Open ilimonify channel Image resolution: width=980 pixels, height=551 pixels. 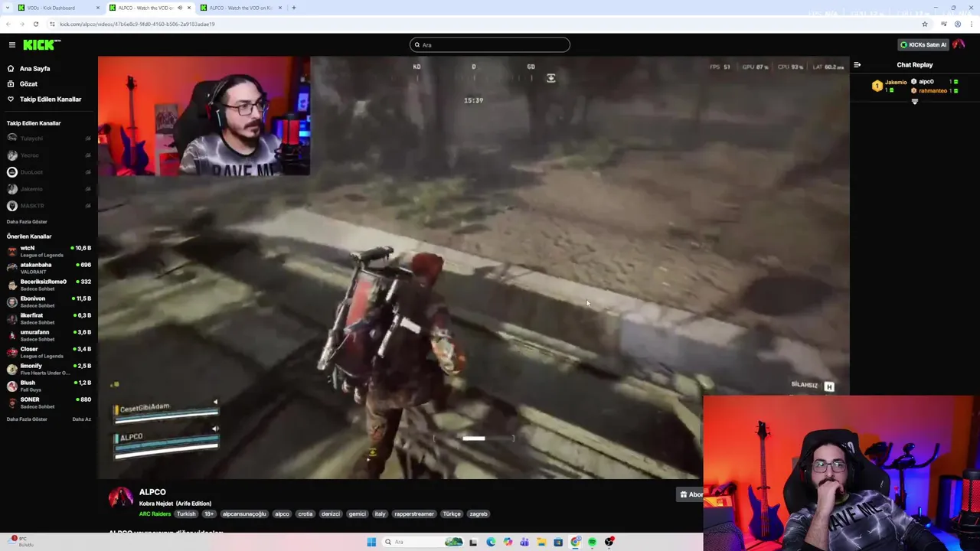point(49,369)
